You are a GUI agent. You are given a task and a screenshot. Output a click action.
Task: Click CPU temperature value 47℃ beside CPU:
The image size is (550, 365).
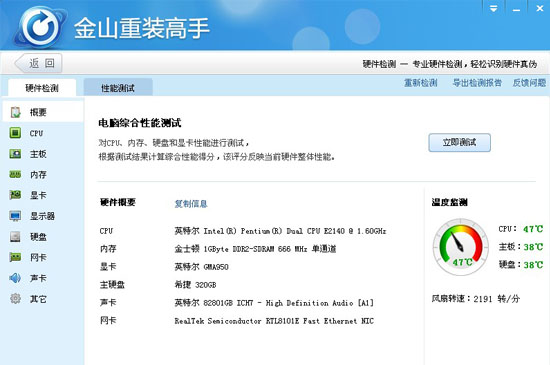(x=533, y=229)
